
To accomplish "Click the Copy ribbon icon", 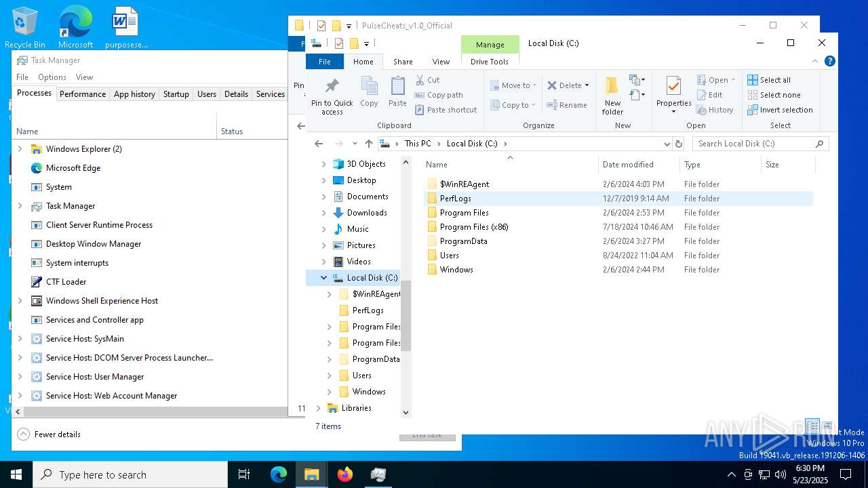I will click(369, 91).
